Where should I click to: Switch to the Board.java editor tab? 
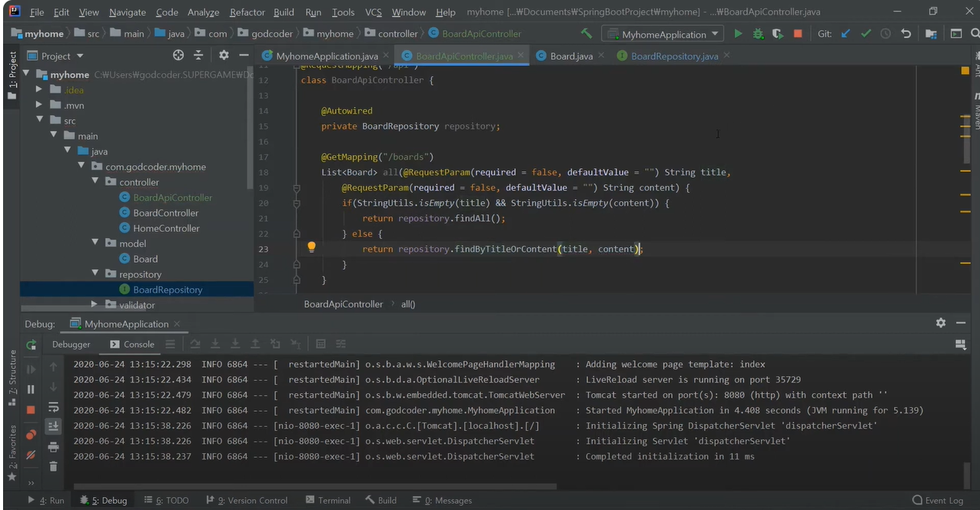[570, 56]
